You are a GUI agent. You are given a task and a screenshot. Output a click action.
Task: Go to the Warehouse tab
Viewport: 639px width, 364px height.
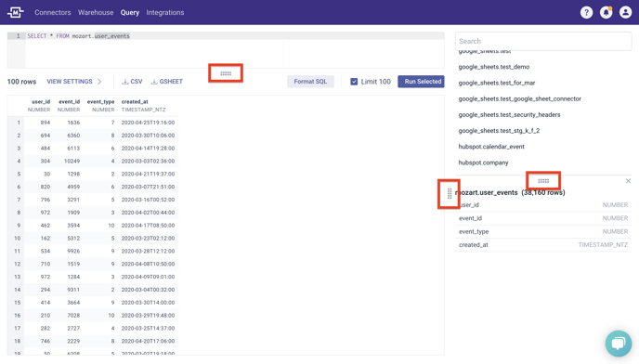click(x=96, y=13)
